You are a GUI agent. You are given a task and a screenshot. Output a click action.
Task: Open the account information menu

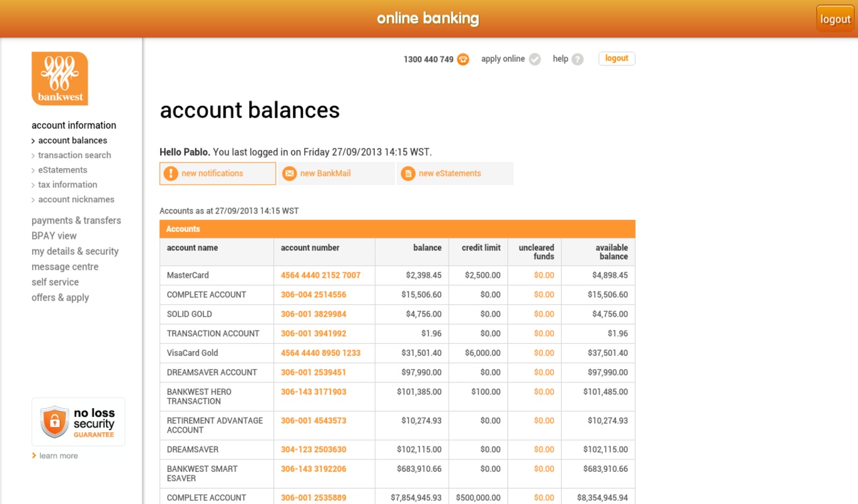tap(74, 125)
